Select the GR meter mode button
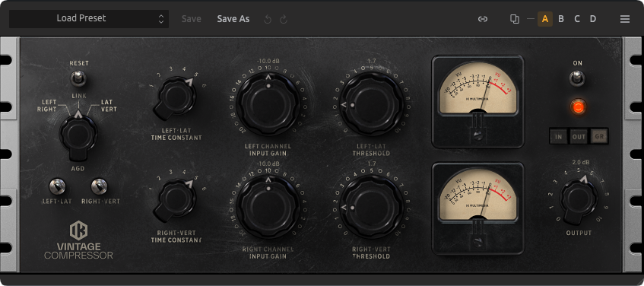644x286 pixels. [599, 137]
